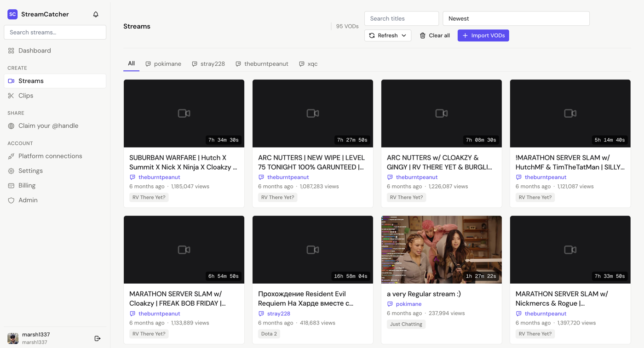Screen dimensions: 644x348
Task: Click the 95 VODs count label
Action: point(347,26)
